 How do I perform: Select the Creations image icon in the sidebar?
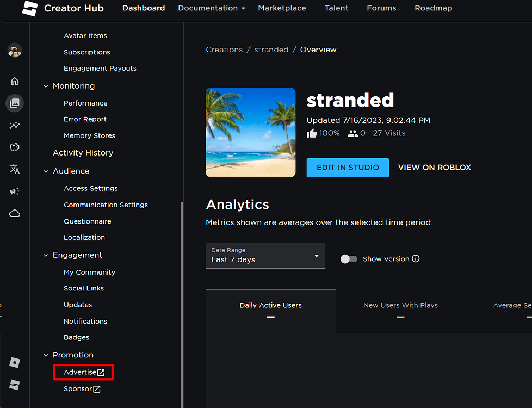(x=14, y=103)
